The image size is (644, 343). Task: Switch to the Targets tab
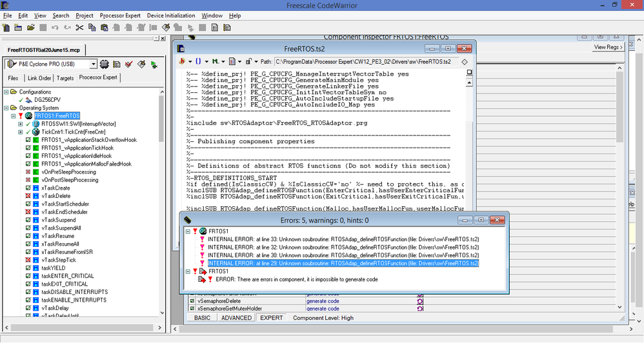point(65,78)
